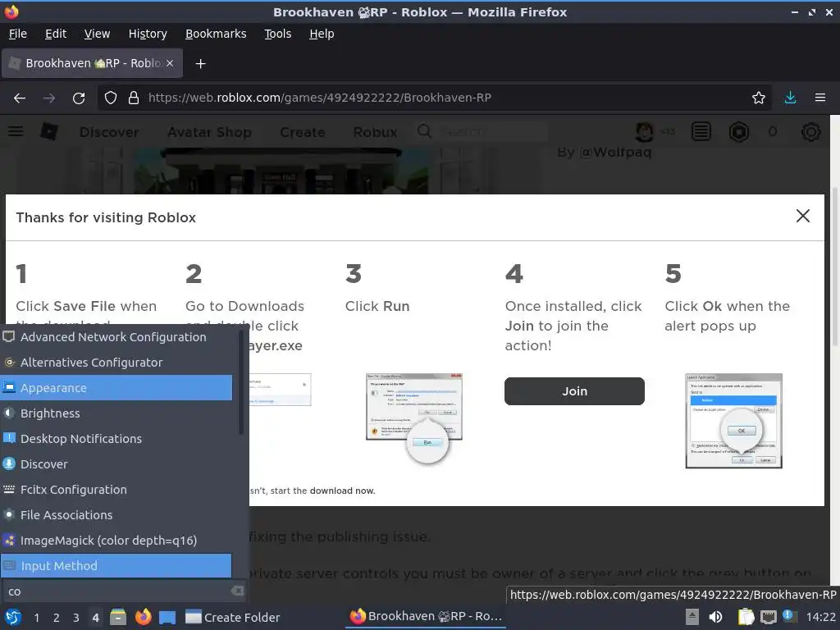Switch to workspace 4
Viewport: 840px width, 630px height.
(95, 618)
